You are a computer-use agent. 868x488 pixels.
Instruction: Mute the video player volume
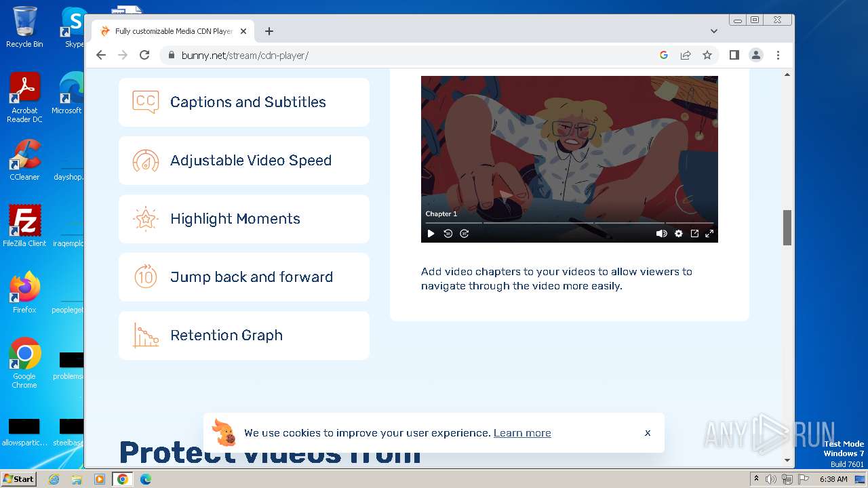[661, 234]
